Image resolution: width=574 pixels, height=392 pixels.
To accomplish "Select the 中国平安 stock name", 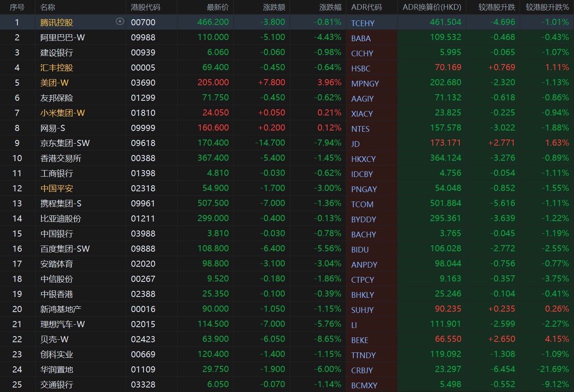I will point(57,188).
